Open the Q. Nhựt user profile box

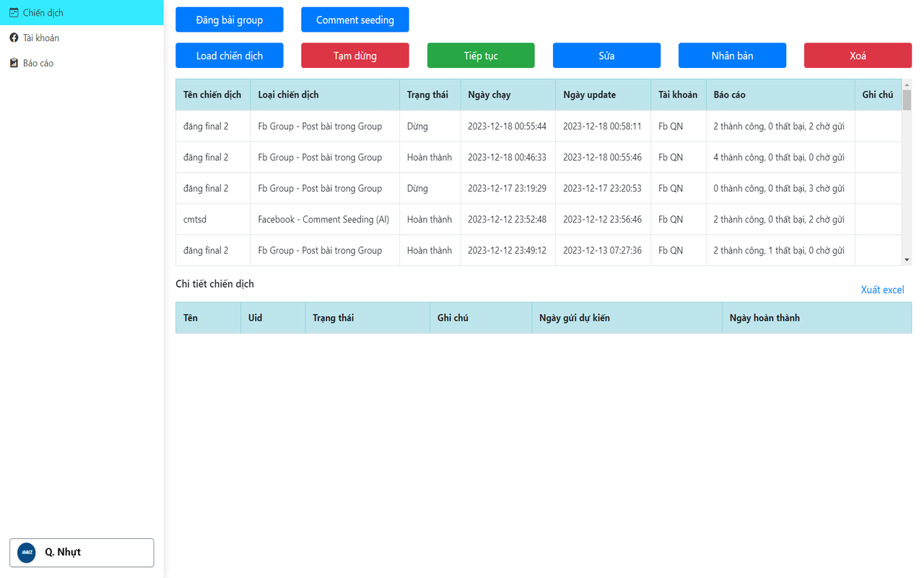[x=82, y=553]
